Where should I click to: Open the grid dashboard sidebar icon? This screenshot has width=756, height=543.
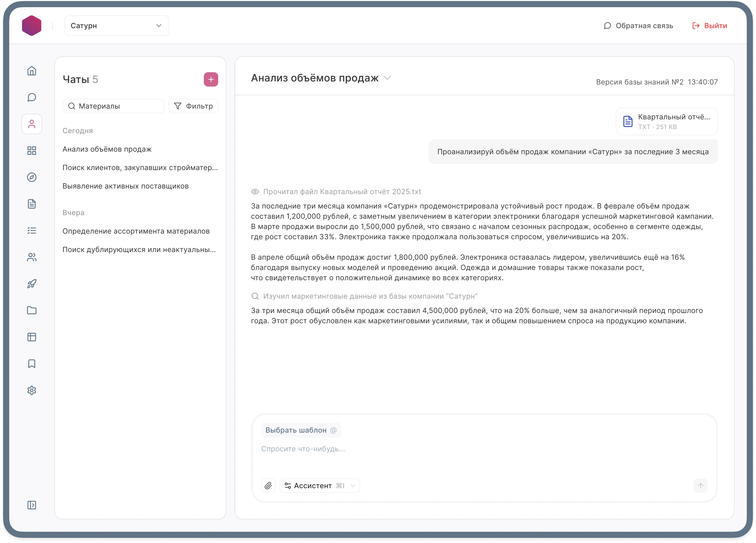(32, 151)
